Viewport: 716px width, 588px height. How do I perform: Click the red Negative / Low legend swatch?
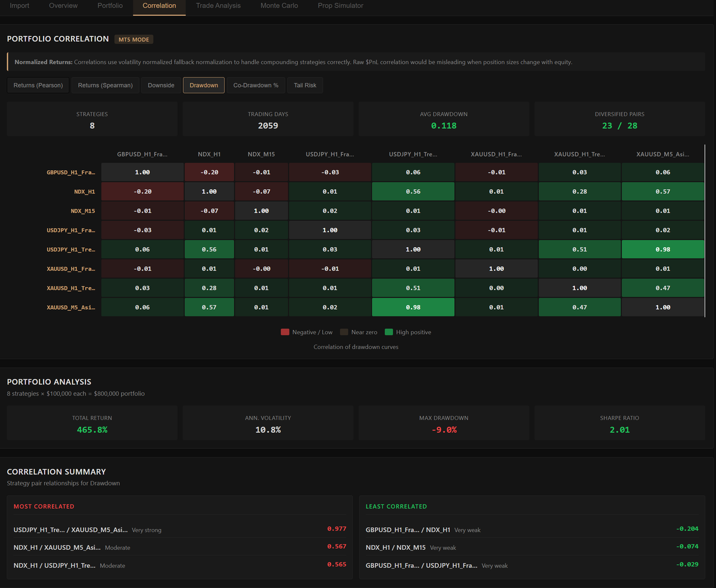(285, 332)
